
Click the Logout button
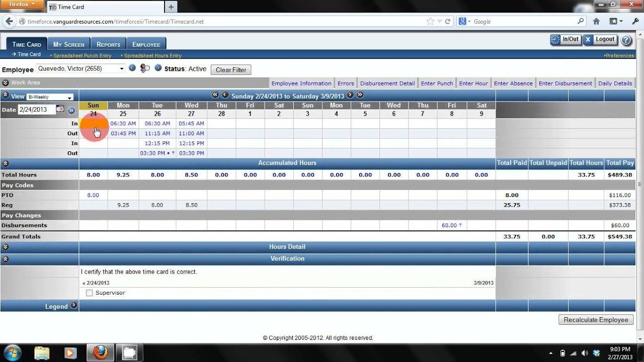click(600, 40)
